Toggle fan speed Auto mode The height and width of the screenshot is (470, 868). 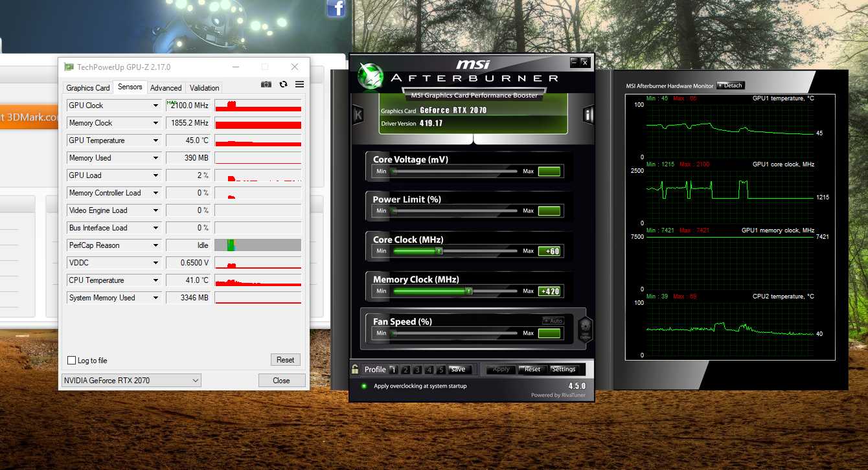pyautogui.click(x=553, y=321)
